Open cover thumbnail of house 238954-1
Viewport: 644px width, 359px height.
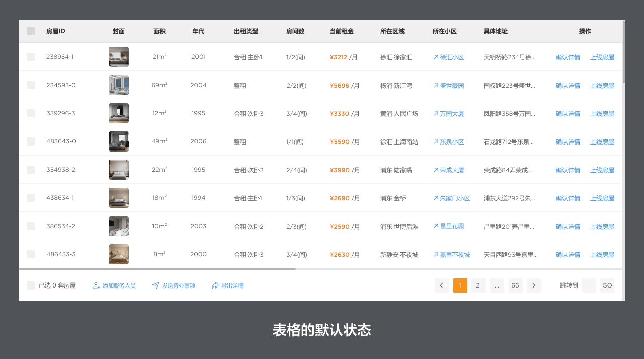coord(119,57)
